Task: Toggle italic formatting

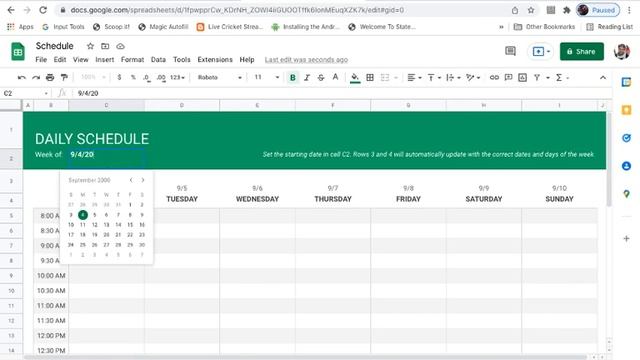Action: (307, 77)
